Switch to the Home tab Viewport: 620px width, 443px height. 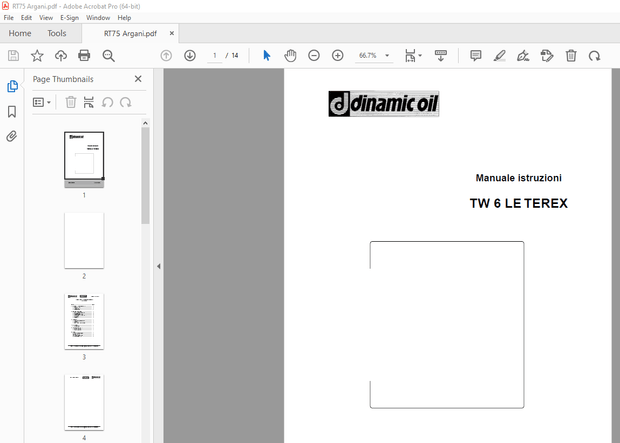point(20,33)
